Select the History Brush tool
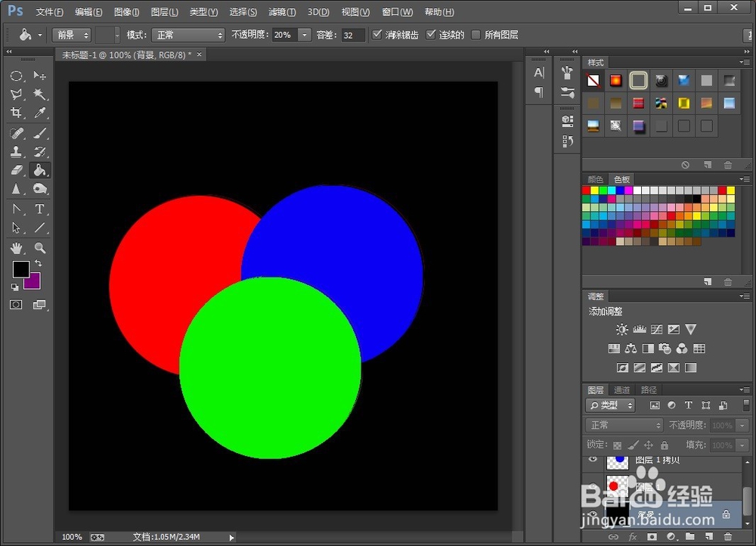756x546 pixels. click(39, 151)
